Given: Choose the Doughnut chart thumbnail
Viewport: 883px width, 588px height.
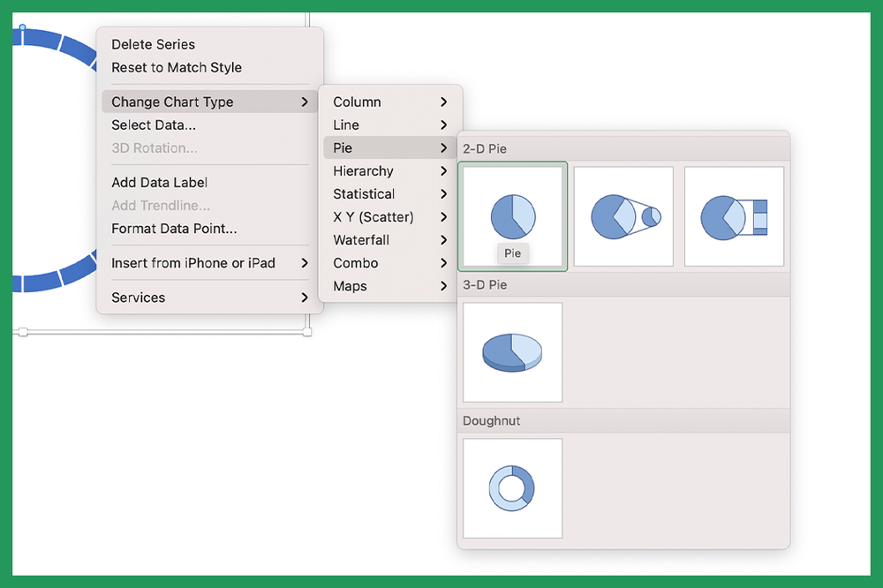Looking at the screenshot, I should (x=512, y=486).
